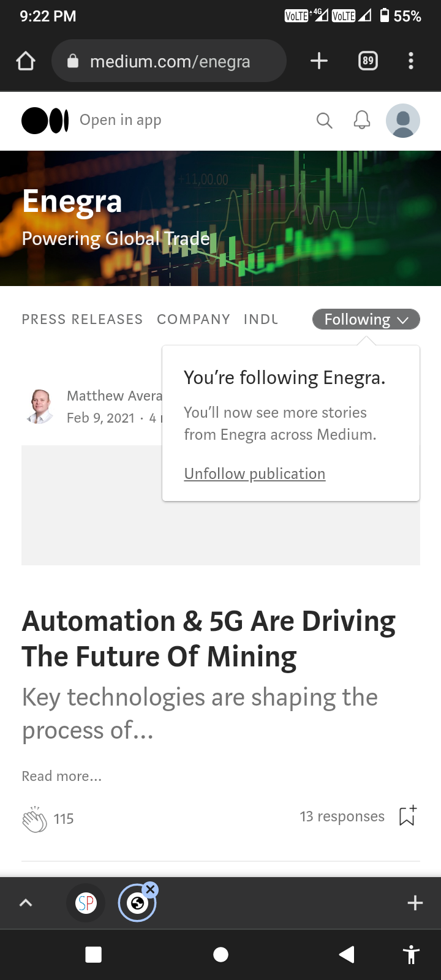The width and height of the screenshot is (441, 980).
Task: Click the Unfollow publication link
Action: click(255, 473)
